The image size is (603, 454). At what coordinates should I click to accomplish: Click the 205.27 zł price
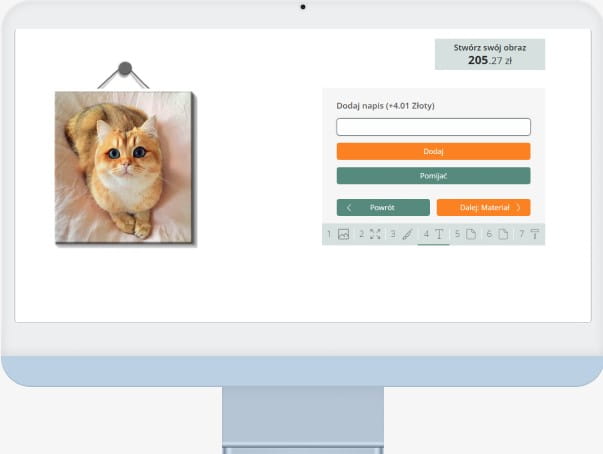tap(490, 61)
